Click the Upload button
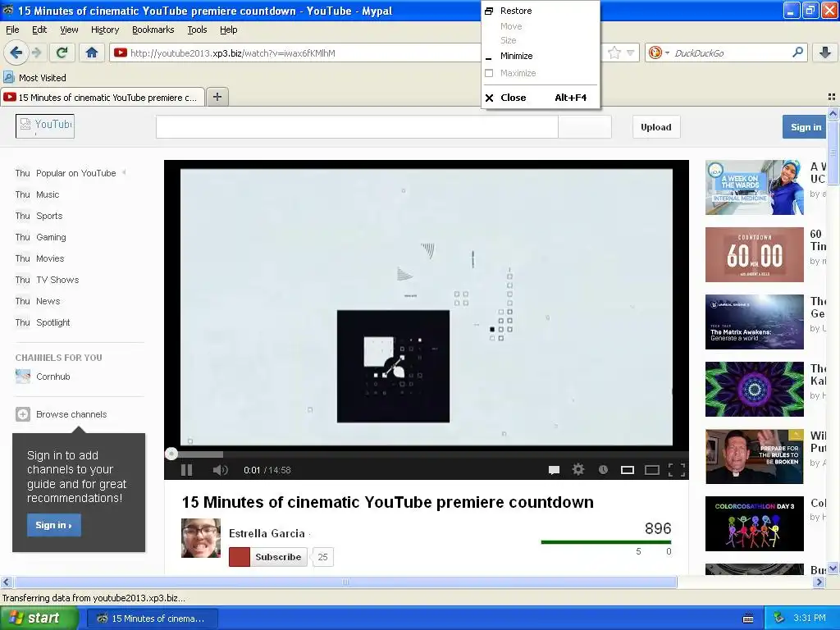The image size is (840, 630). pyautogui.click(x=655, y=127)
